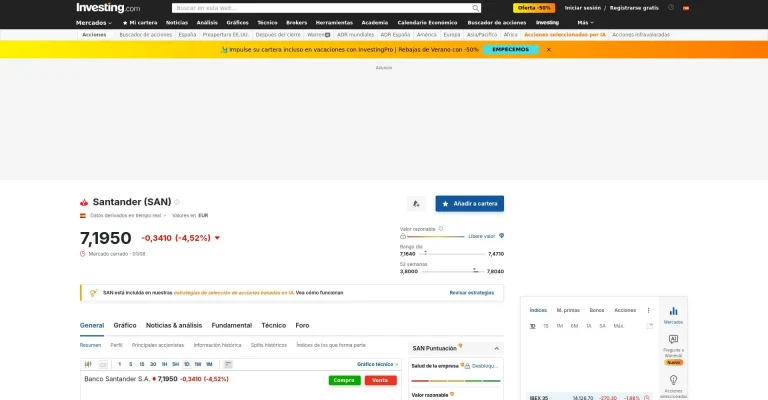Image resolution: width=768 pixels, height=400 pixels.
Task: Select the 5H chart interval
Action: coord(175,364)
